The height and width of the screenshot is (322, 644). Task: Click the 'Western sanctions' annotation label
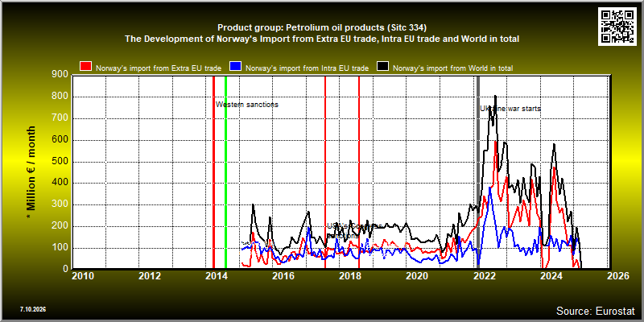click(x=247, y=105)
